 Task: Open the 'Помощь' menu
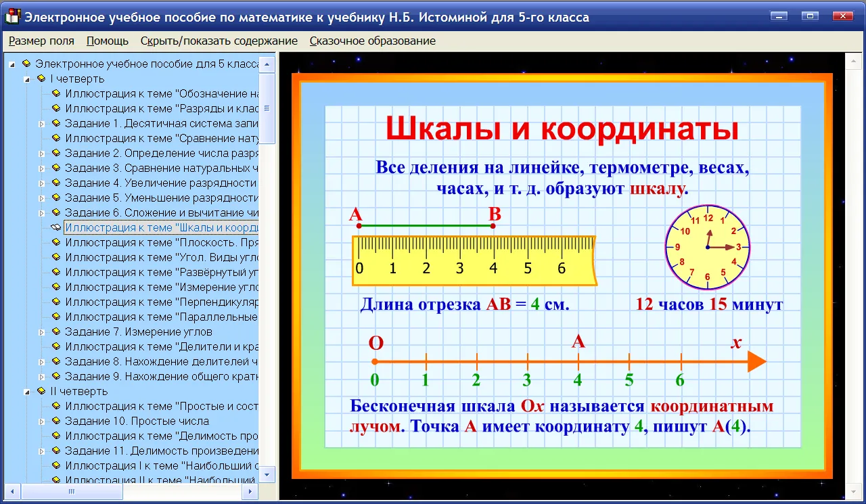108,41
